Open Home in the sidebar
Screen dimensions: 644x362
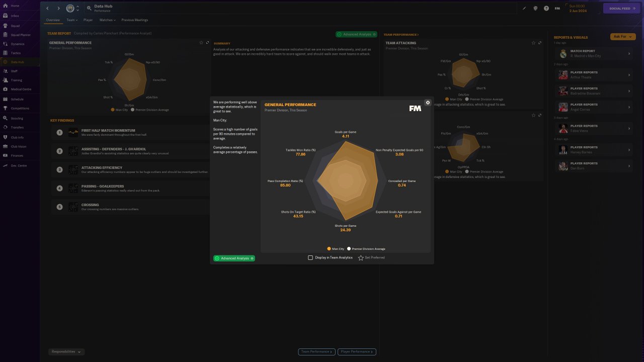pyautogui.click(x=15, y=6)
